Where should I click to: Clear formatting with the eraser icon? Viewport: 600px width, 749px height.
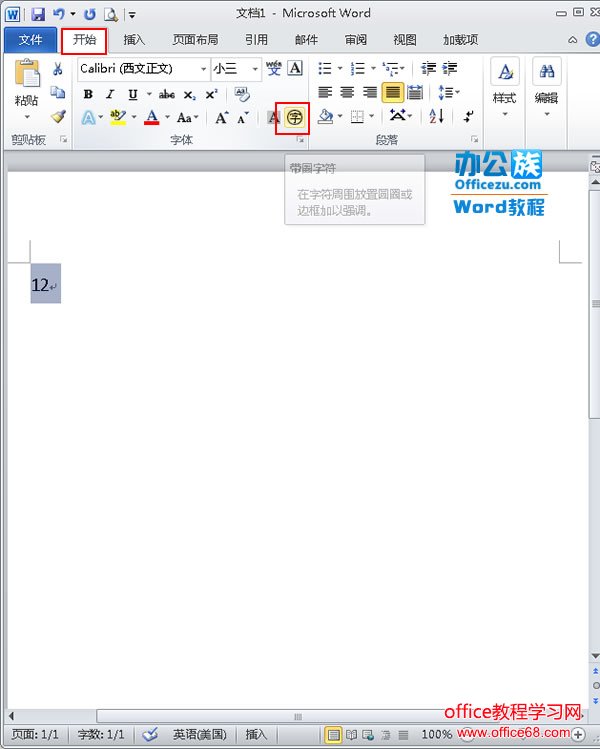(x=242, y=94)
